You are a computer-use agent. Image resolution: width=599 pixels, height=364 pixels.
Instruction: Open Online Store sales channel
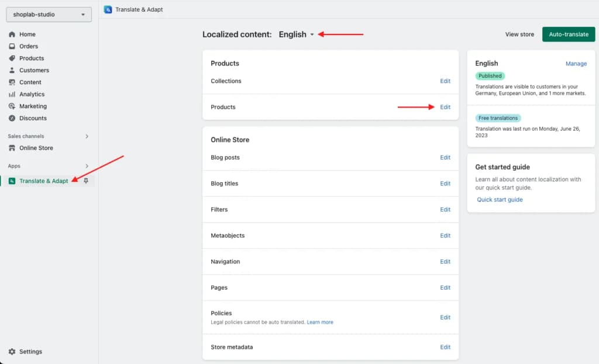coord(36,148)
